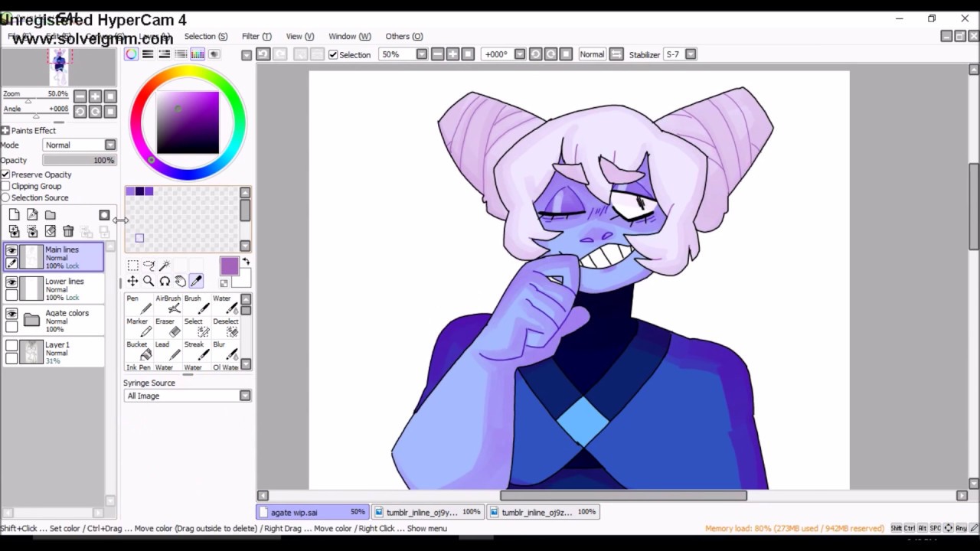This screenshot has width=980, height=551.
Task: Create a new normal layer
Action: 14,215
